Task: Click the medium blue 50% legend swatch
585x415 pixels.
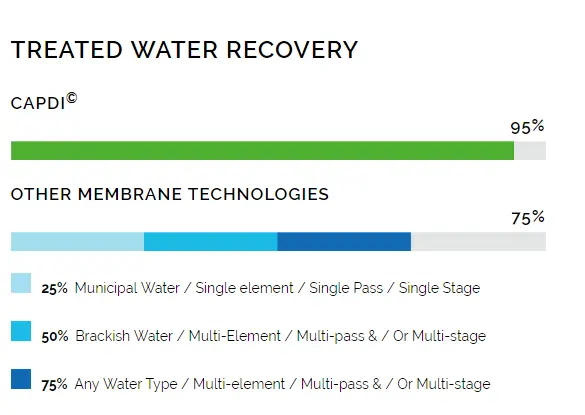Action: [21, 331]
